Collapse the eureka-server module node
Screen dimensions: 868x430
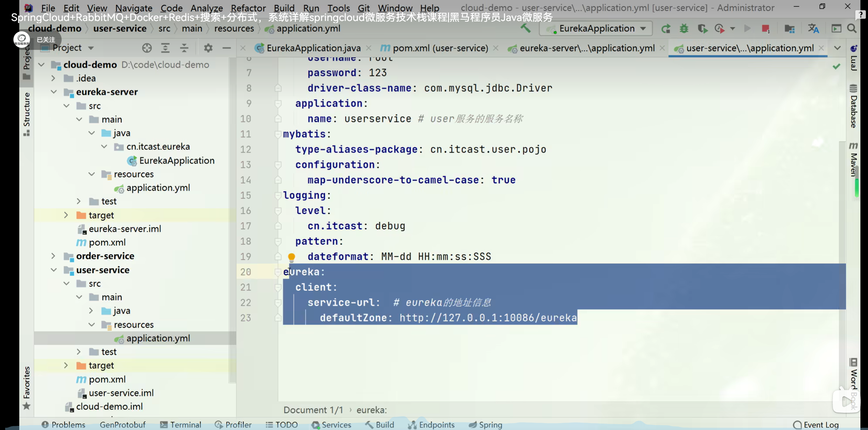click(54, 92)
